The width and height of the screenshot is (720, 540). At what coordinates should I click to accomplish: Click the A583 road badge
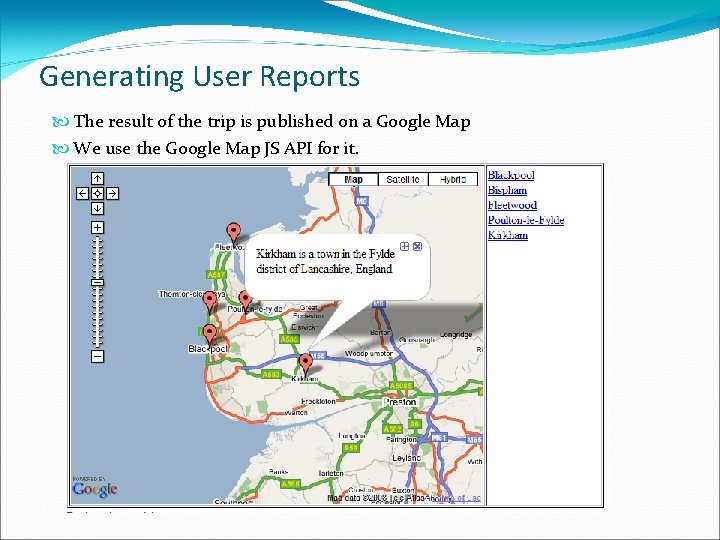(270, 375)
